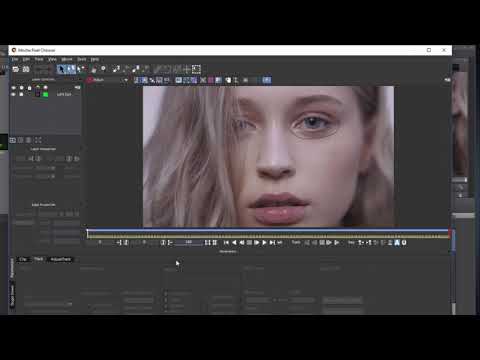Click the layout view icon below the layer list
480x360 pixels.
click(13, 140)
